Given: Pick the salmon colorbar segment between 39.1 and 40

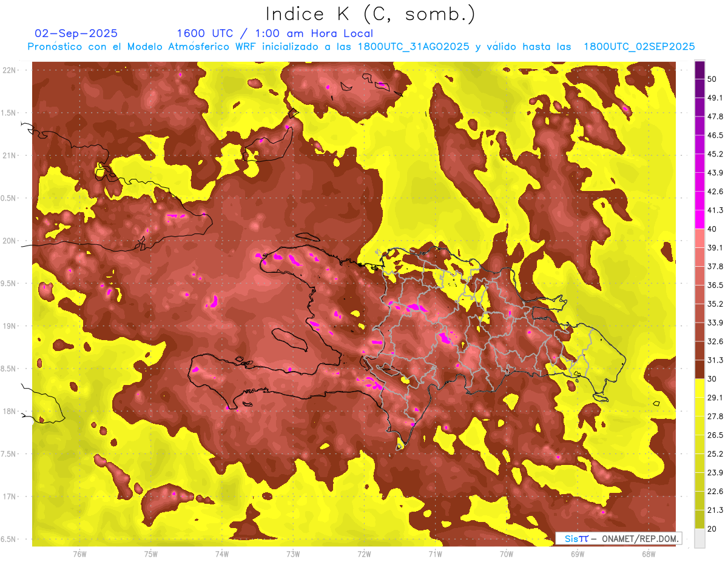Looking at the screenshot, I should click(699, 238).
